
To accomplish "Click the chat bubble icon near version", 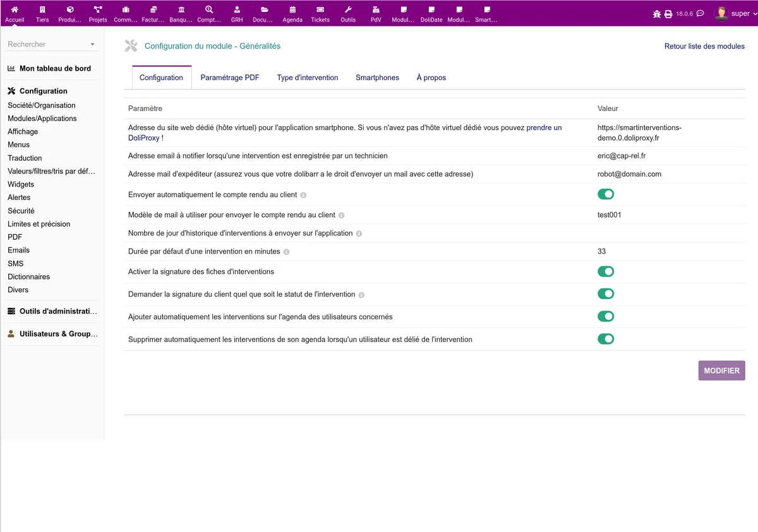I will coord(700,13).
